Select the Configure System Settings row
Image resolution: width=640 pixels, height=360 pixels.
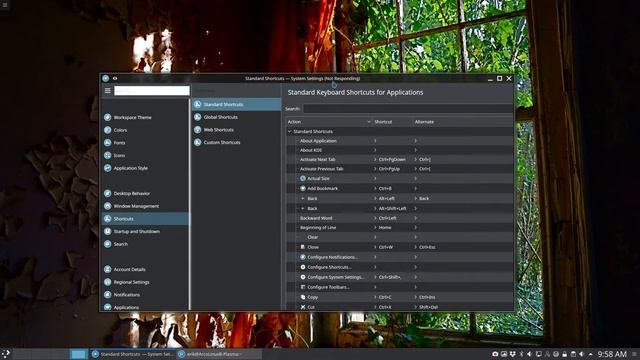400,277
